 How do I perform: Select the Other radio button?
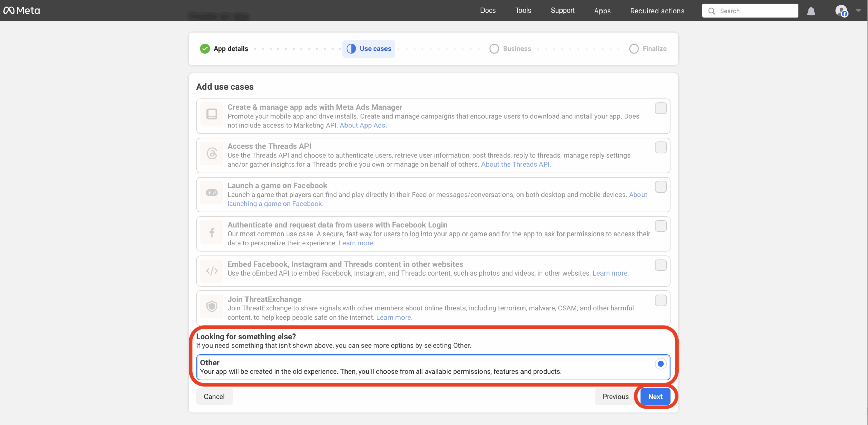[x=660, y=364]
